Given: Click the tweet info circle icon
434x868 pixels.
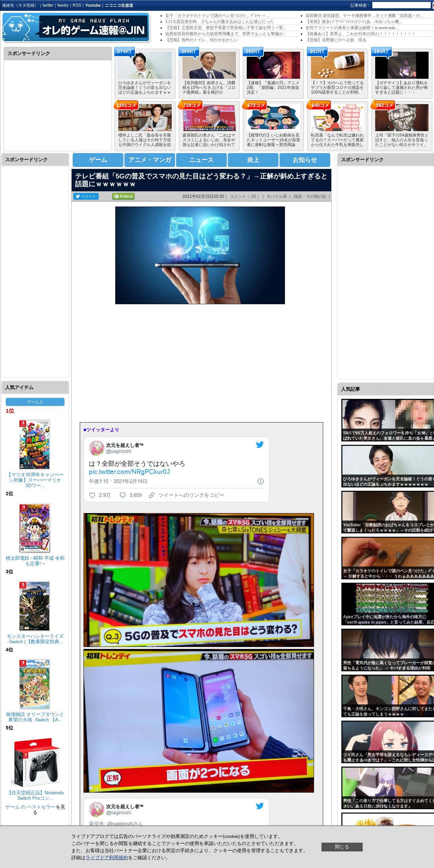Looking at the screenshot, I should pos(260,481).
